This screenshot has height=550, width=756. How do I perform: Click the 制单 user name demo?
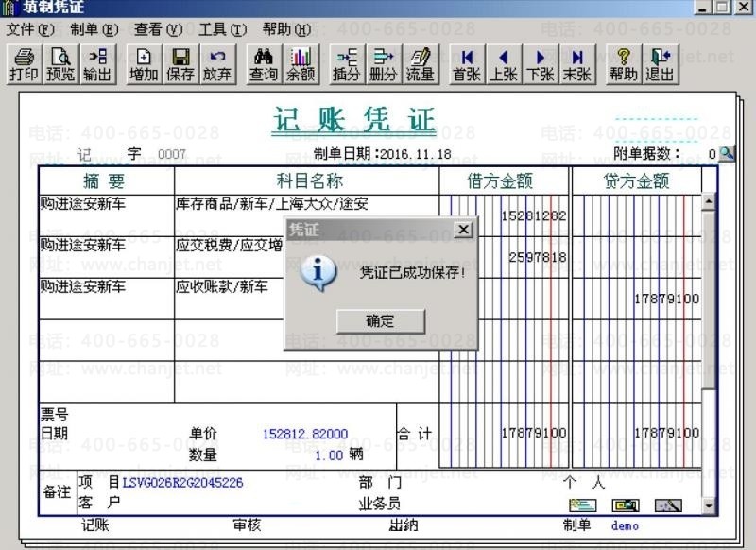tap(625, 525)
